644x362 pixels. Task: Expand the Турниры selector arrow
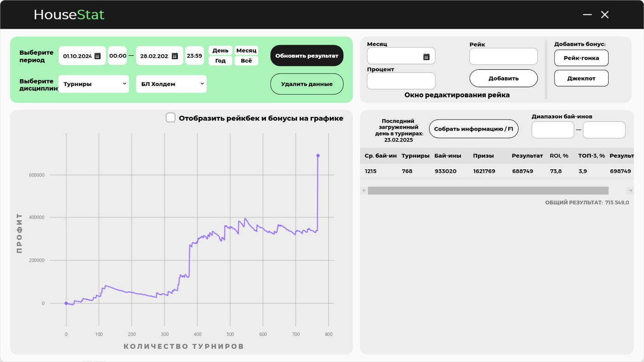pyautogui.click(x=124, y=84)
